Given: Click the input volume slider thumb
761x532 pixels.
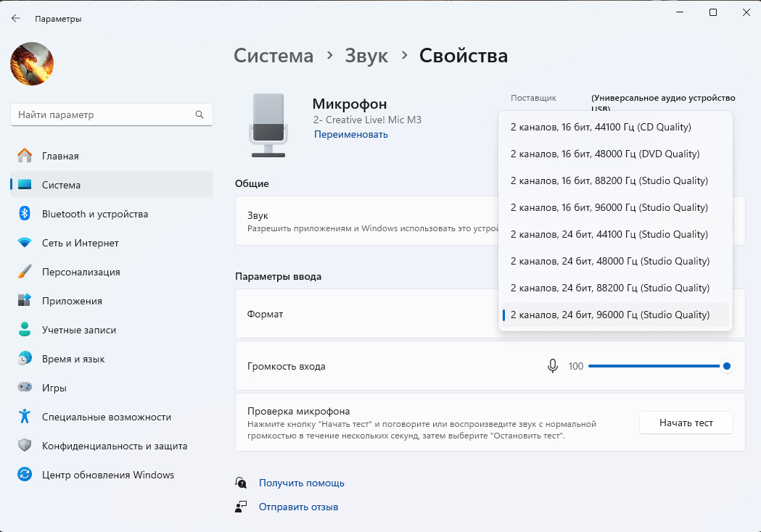Looking at the screenshot, I should click(727, 366).
